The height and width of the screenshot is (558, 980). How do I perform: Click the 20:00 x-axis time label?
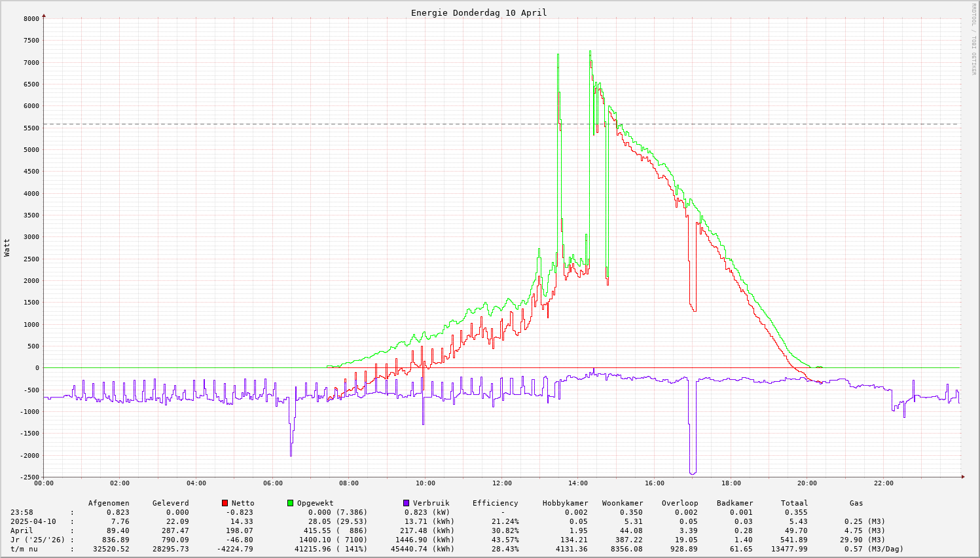[807, 483]
